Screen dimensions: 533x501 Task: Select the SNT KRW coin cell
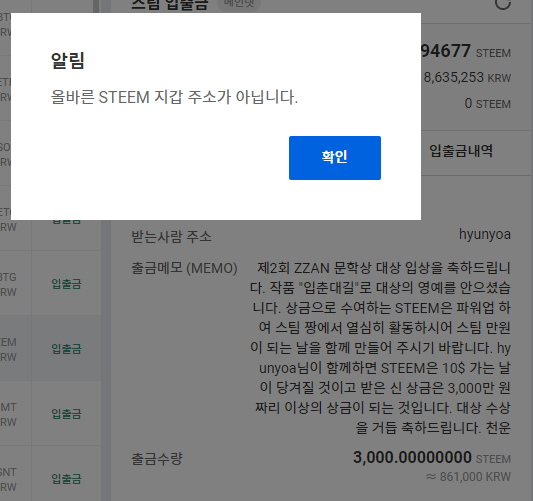click(x=8, y=479)
